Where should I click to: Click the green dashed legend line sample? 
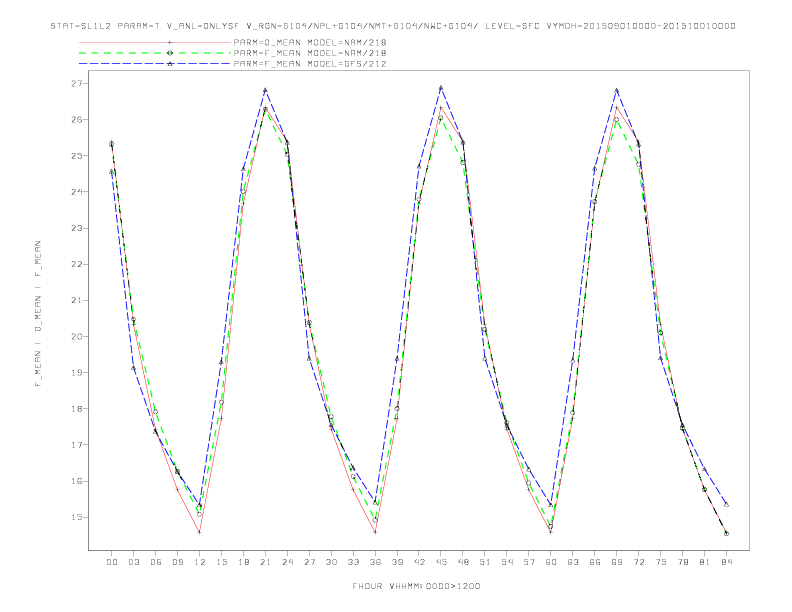pos(155,53)
